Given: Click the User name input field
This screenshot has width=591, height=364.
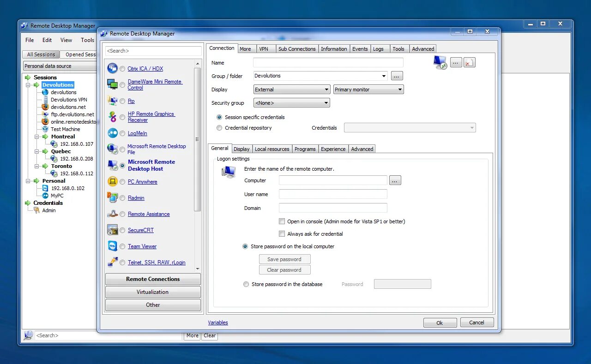Looking at the screenshot, I should pos(333,194).
